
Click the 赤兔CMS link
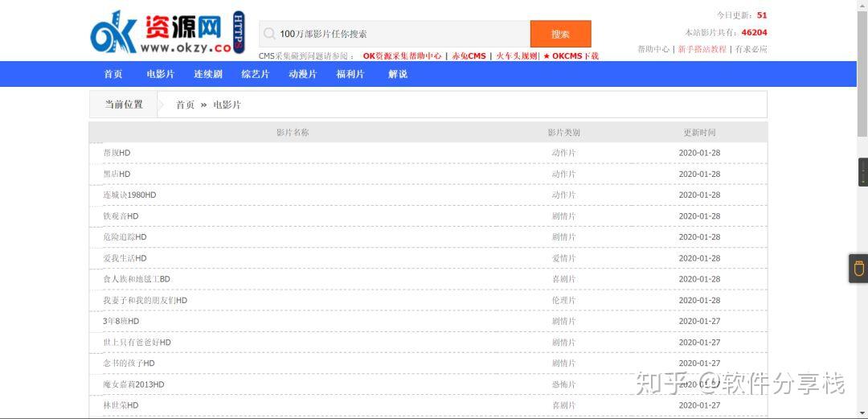point(469,56)
